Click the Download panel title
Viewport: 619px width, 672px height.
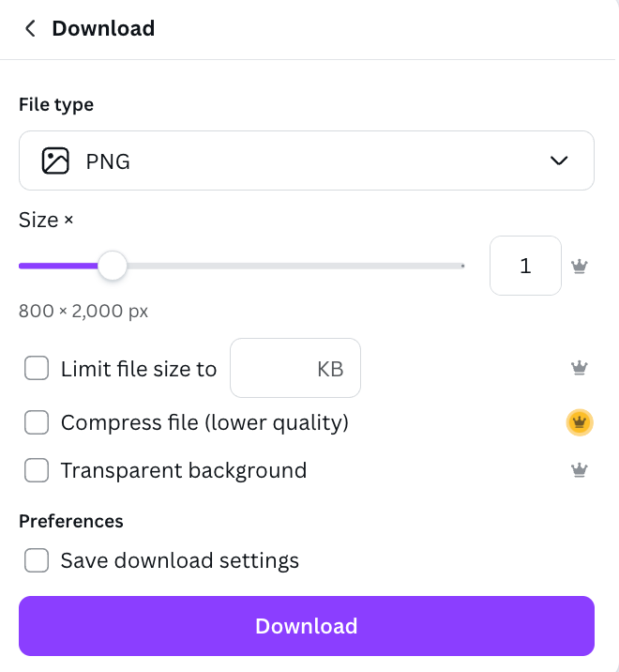pos(103,29)
